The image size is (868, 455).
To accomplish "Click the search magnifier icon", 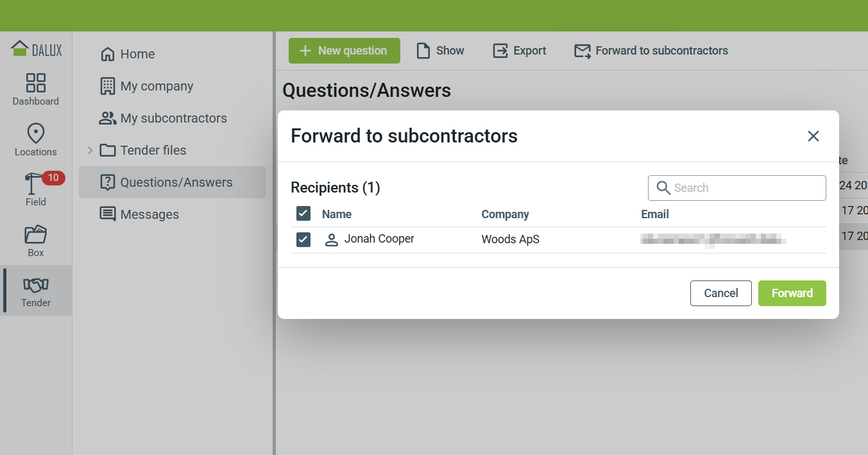I will click(663, 188).
